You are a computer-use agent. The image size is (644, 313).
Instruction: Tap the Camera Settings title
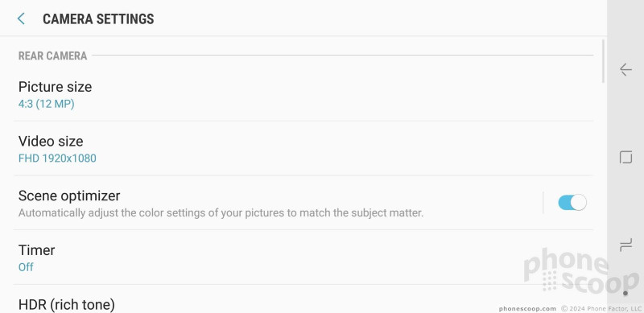(98, 19)
